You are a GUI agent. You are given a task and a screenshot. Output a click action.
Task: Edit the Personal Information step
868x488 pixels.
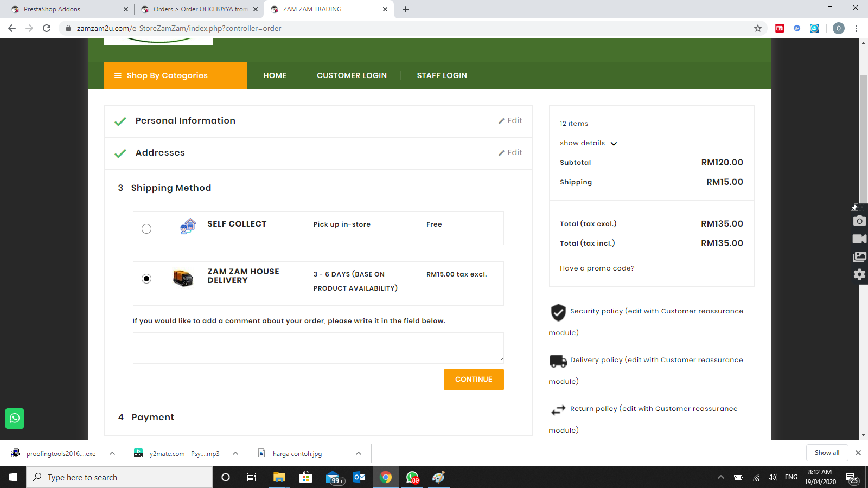point(510,121)
